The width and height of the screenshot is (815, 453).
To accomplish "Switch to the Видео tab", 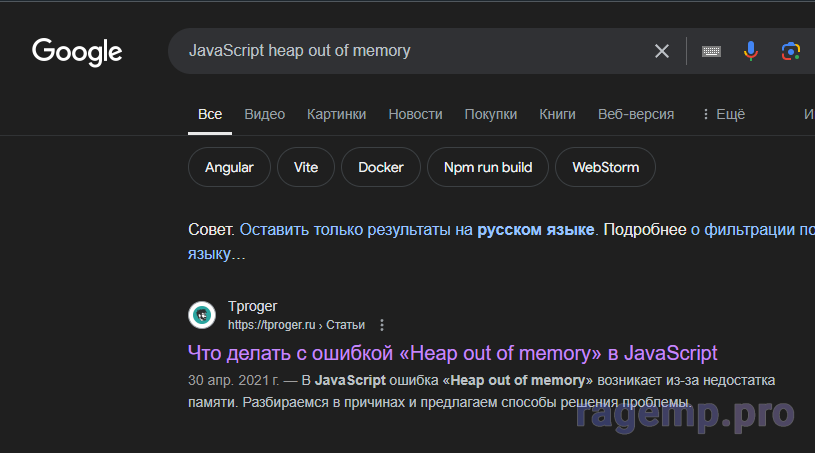I will pyautogui.click(x=264, y=114).
